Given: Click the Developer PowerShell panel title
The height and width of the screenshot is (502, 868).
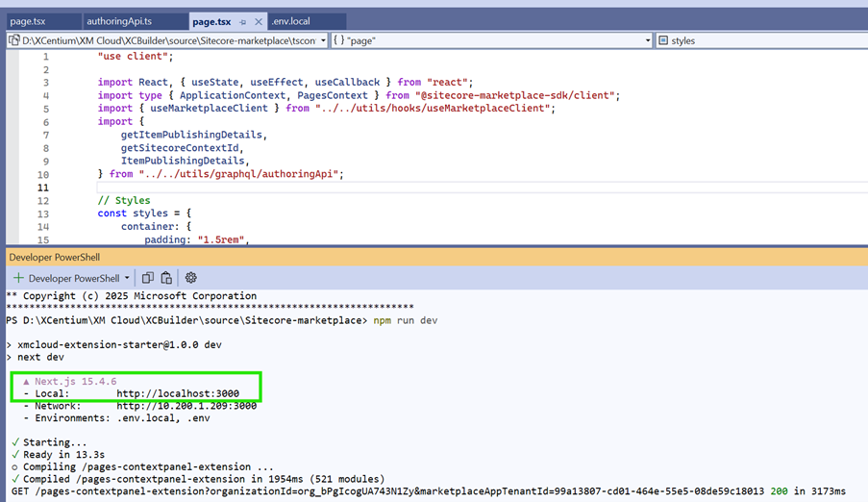Looking at the screenshot, I should 54,257.
